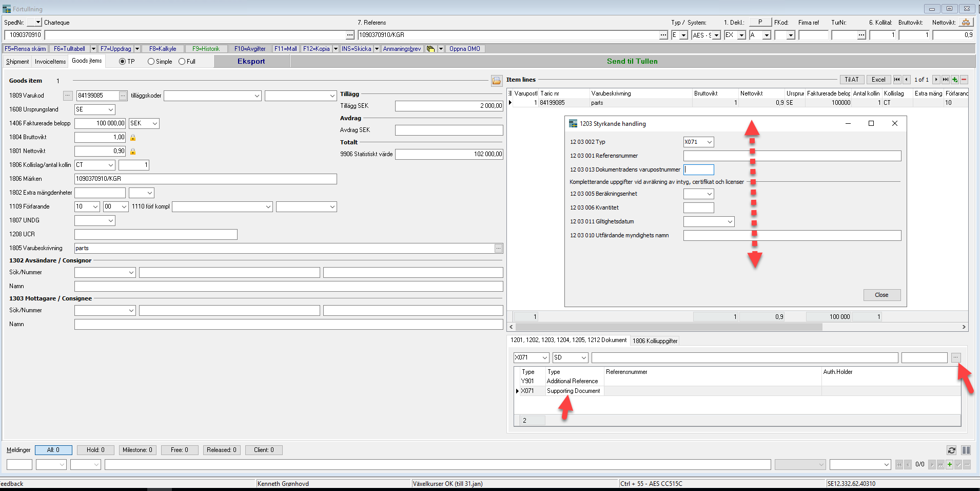
Task: Select the TP radio button
Action: (x=122, y=61)
